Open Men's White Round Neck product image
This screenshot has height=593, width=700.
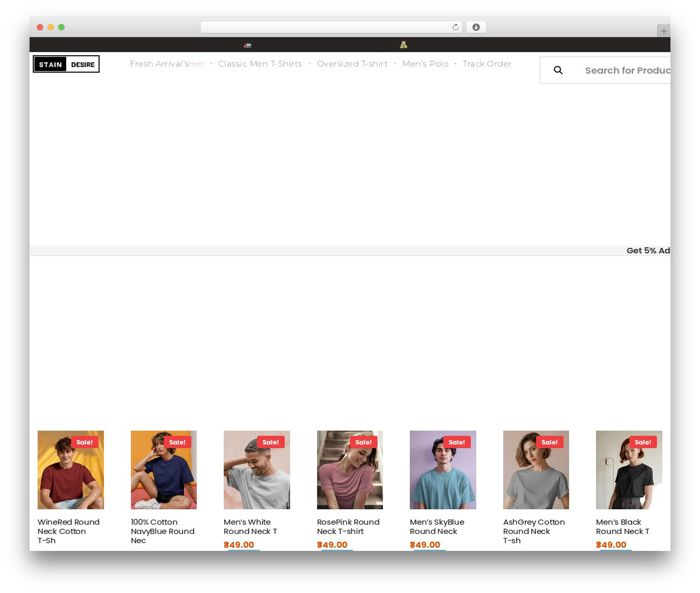pyautogui.click(x=256, y=470)
